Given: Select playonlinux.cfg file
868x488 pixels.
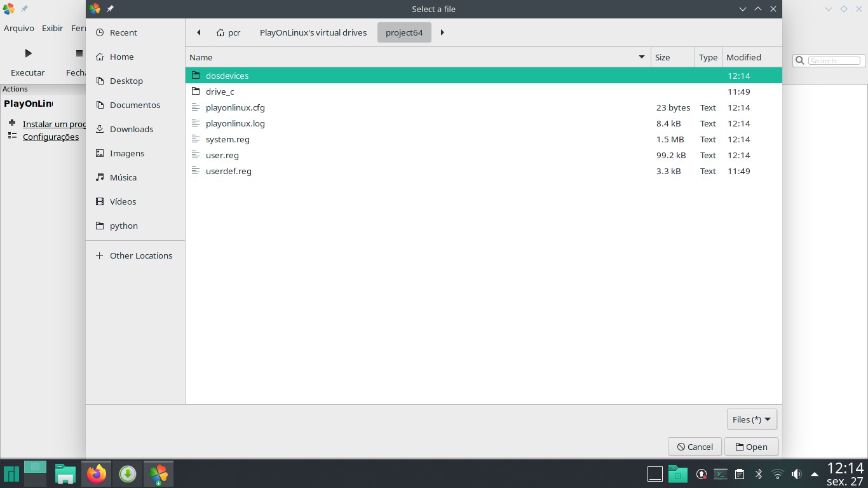Looking at the screenshot, I should point(484,107).
